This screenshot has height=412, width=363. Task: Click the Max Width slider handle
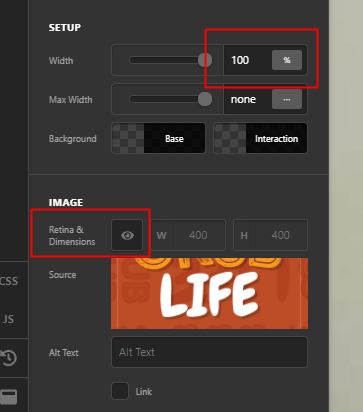pos(205,99)
